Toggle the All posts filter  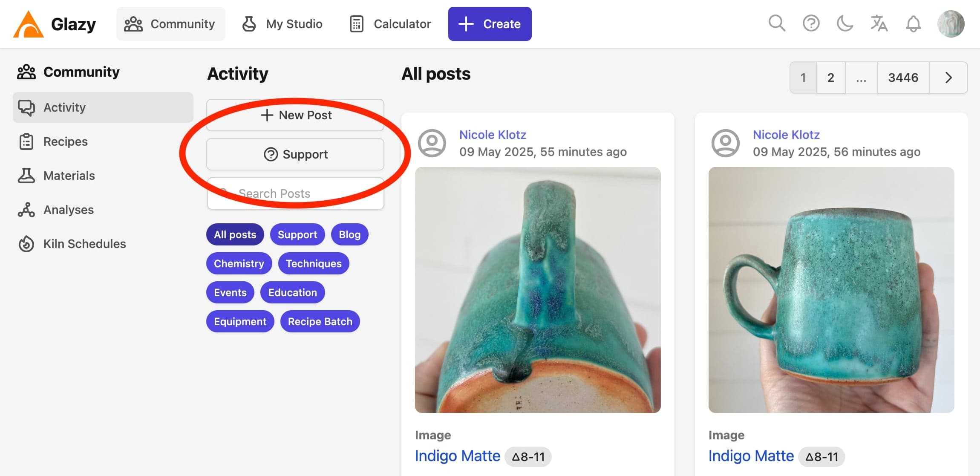click(x=235, y=234)
